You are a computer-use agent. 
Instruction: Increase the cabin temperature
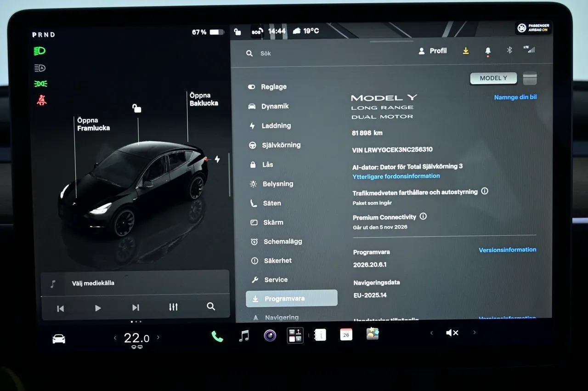pos(158,337)
